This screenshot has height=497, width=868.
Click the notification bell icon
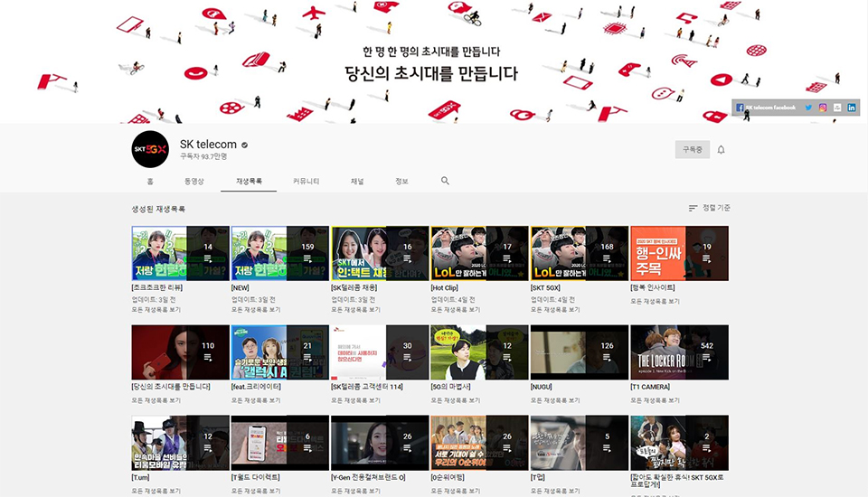721,150
